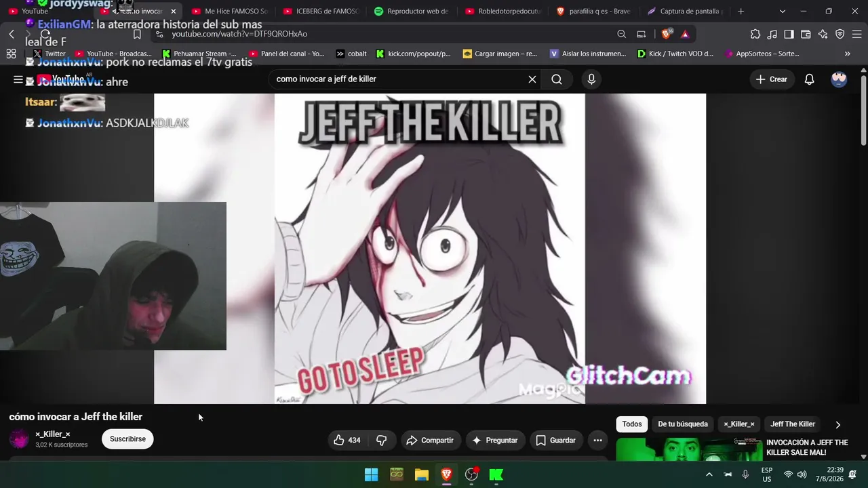Click the Preguntar AI button
This screenshot has width=868, height=488.
click(x=495, y=441)
